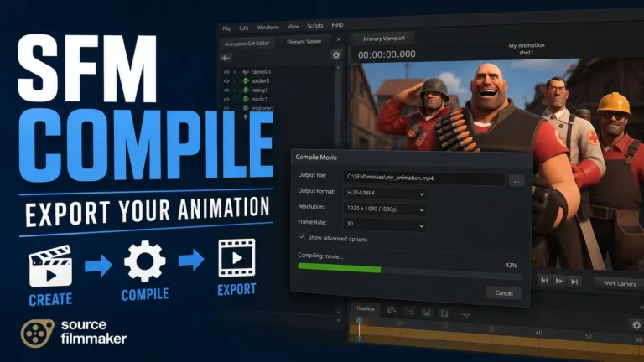The image size is (644, 362).
Task: Toggle visibility eye for engineer1
Action: [226, 108]
